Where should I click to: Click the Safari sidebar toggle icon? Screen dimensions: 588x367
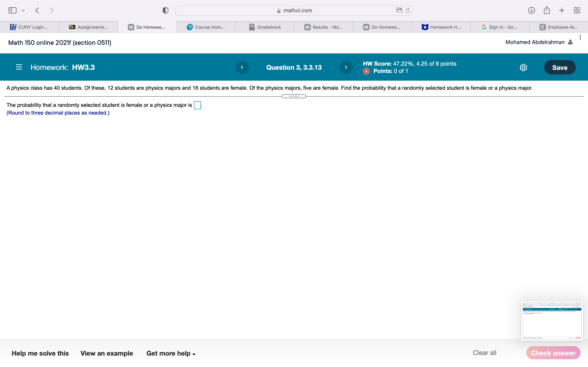12,10
